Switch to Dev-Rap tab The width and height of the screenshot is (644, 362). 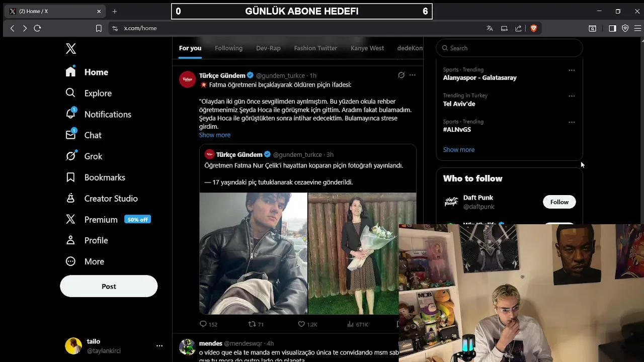(268, 48)
